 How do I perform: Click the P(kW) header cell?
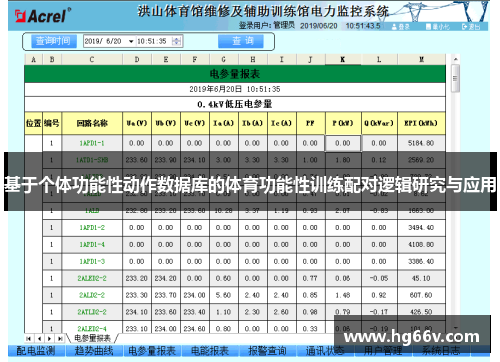pyautogui.click(x=343, y=123)
